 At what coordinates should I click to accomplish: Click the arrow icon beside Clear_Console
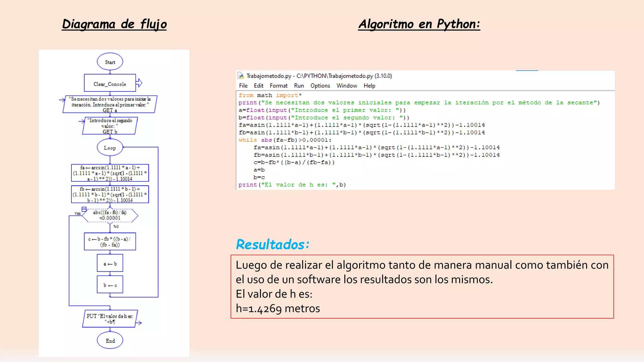tap(139, 83)
